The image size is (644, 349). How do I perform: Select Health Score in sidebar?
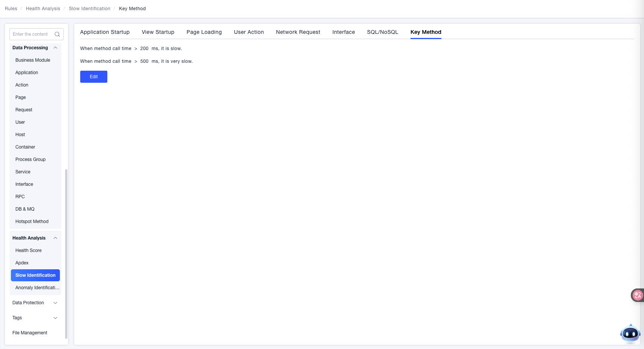click(x=29, y=250)
